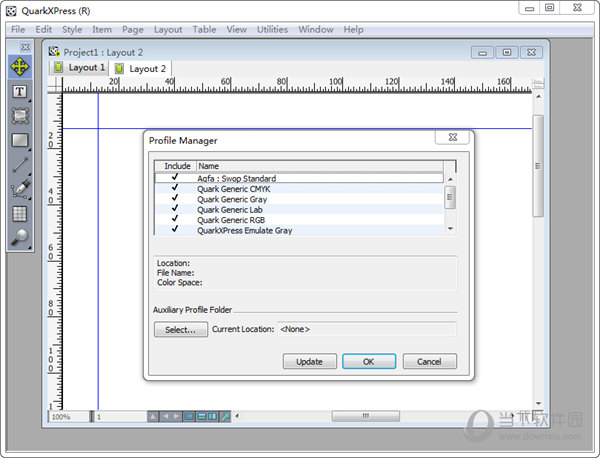600x458 pixels.
Task: Toggle include for Quark Generic Lab
Action: coord(175,208)
